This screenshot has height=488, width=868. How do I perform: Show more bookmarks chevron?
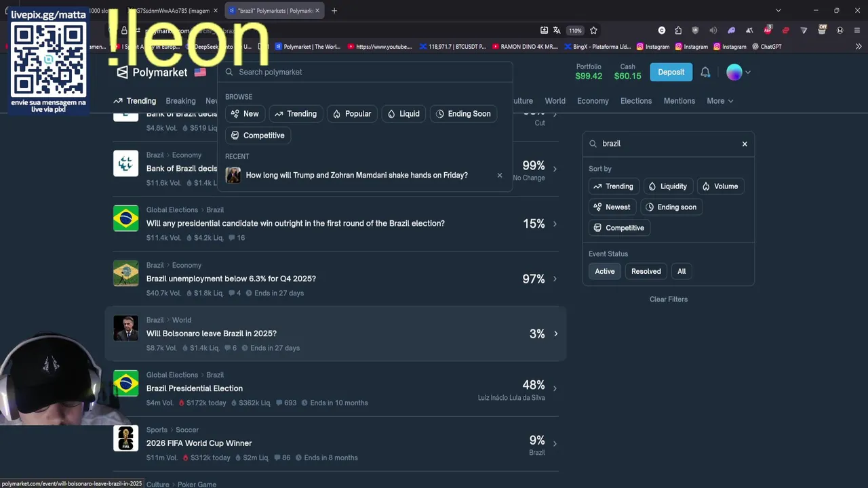click(858, 47)
